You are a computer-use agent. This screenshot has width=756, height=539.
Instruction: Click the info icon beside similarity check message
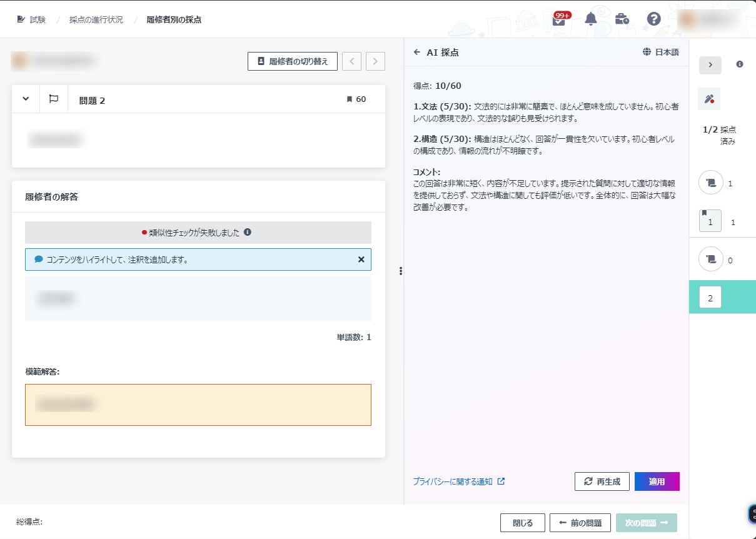(x=248, y=232)
